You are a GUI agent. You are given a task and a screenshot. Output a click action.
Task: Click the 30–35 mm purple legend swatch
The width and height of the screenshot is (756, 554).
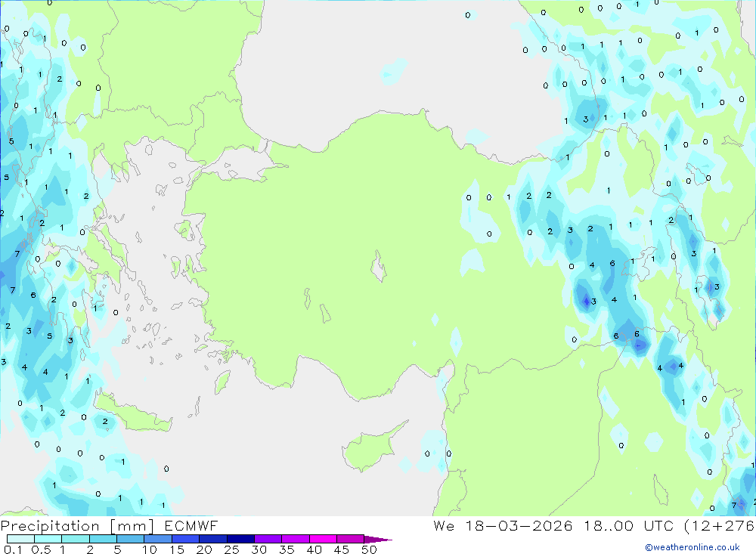(268, 539)
